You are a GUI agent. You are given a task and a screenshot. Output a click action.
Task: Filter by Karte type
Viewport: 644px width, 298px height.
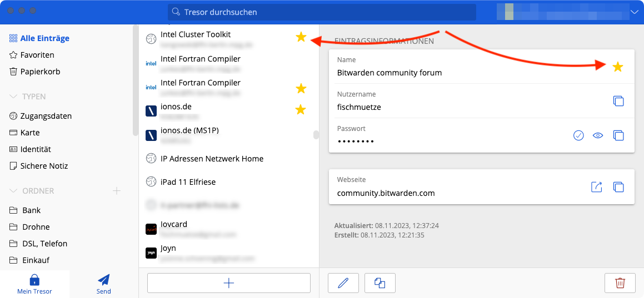[24, 133]
